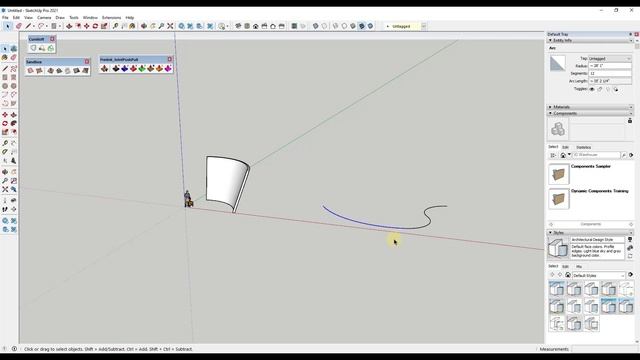Select the Scale tool in top toolbar

pos(104,26)
